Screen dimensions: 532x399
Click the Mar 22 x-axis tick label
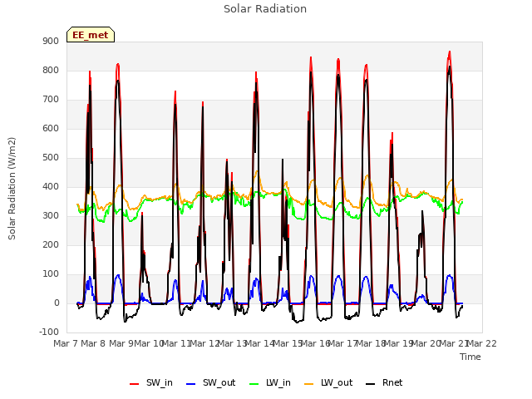tap(482, 343)
